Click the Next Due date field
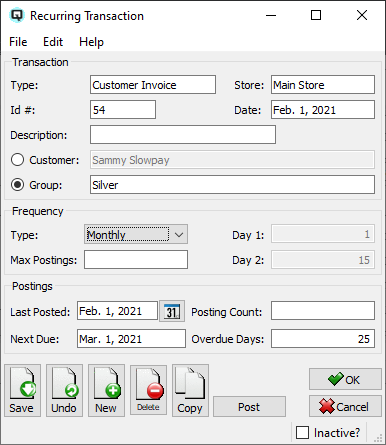Screen dimensions: 386x445 tap(131, 339)
